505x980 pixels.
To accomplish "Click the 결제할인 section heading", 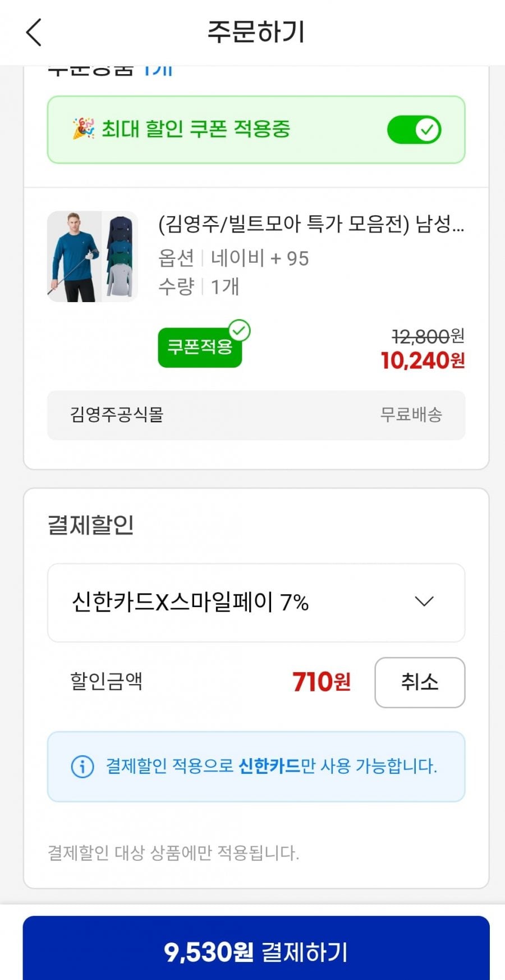I will pyautogui.click(x=91, y=525).
